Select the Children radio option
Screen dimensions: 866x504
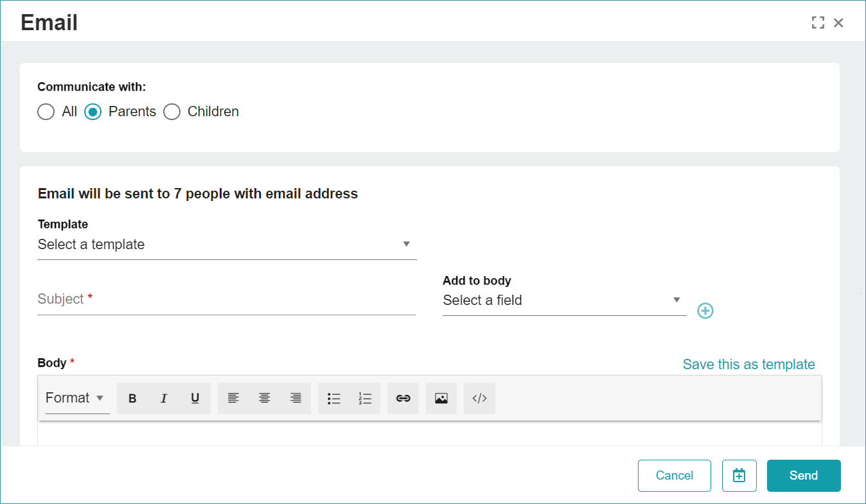point(172,112)
